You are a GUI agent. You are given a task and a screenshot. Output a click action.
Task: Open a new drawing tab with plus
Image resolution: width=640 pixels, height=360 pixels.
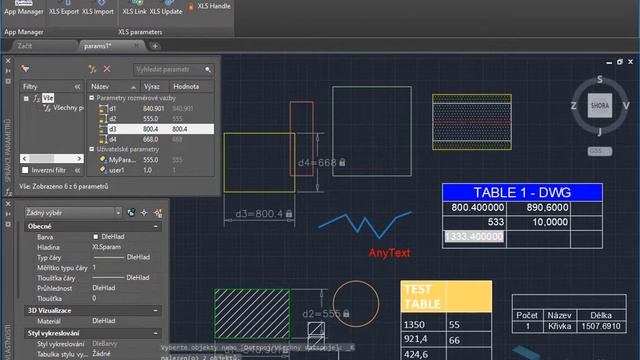[155, 46]
